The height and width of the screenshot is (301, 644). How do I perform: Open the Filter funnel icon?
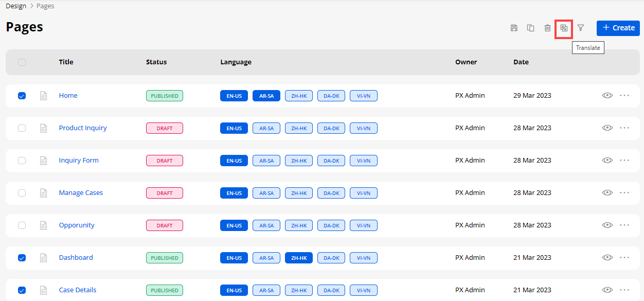(581, 28)
